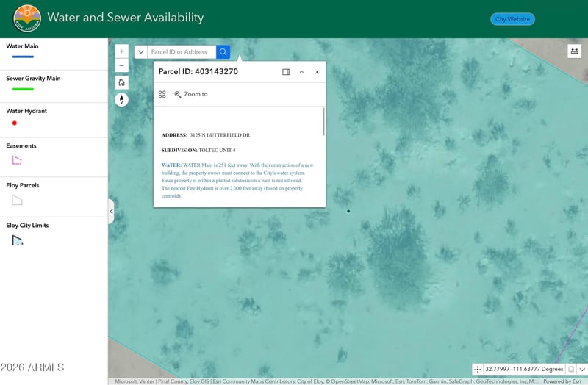The image size is (588, 385).
Task: Click Zoom to in parcel popup
Action: coord(191,94)
